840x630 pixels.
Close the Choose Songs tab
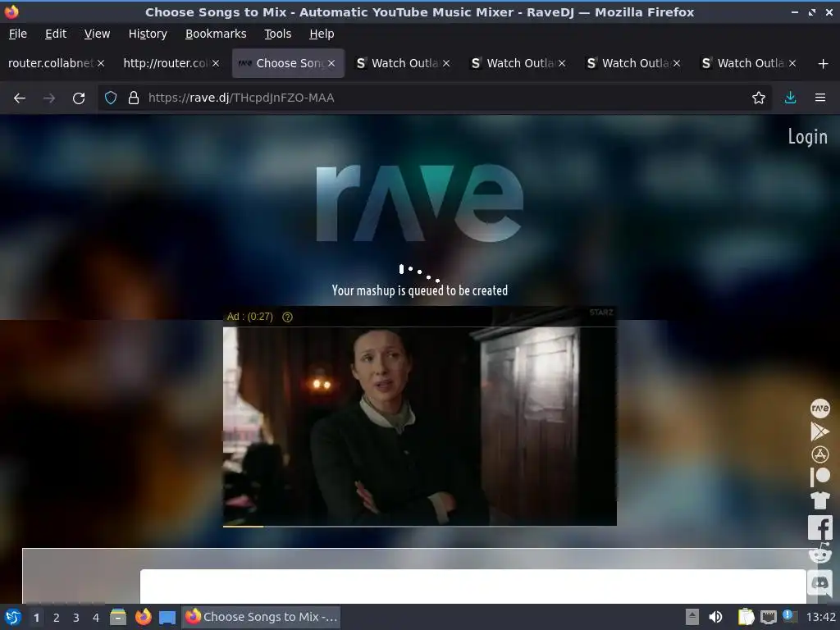coord(331,63)
